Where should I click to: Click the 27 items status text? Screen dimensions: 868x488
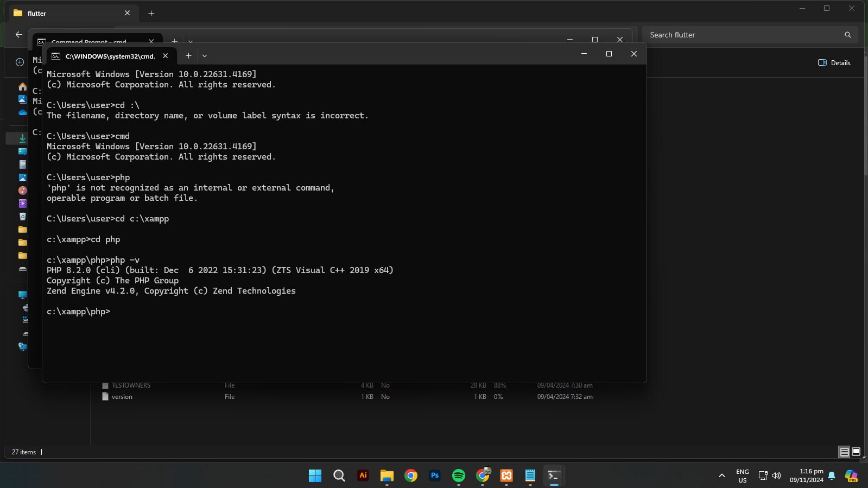(24, 452)
